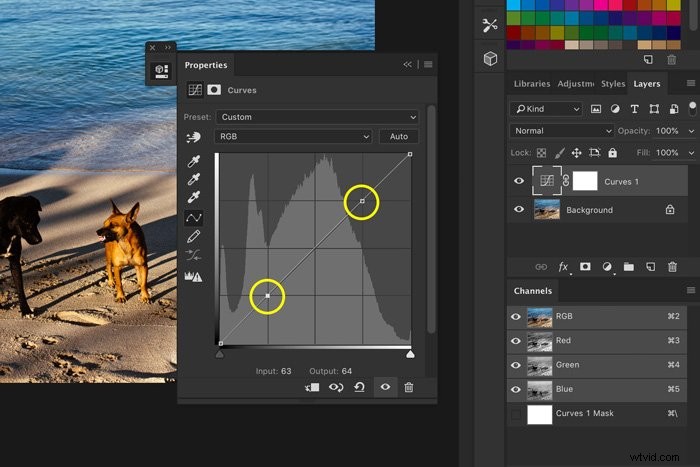Open the Properties panel menu
This screenshot has height=467, width=700.
[428, 65]
